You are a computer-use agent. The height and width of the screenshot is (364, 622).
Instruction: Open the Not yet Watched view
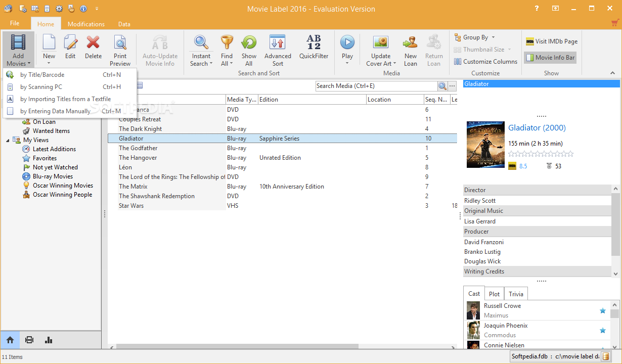click(55, 167)
